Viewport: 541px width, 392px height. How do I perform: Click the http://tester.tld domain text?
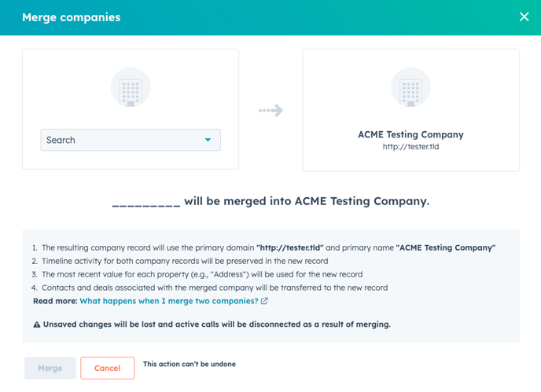[x=410, y=147]
